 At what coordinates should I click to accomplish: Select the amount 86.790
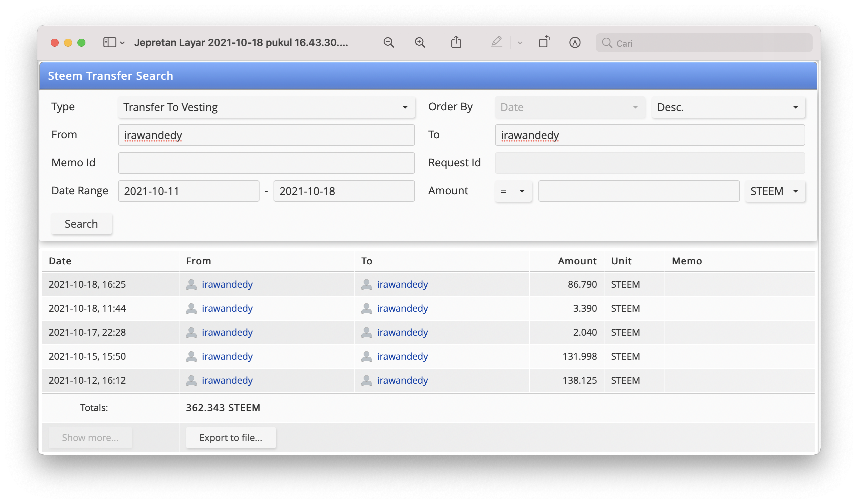coord(582,284)
